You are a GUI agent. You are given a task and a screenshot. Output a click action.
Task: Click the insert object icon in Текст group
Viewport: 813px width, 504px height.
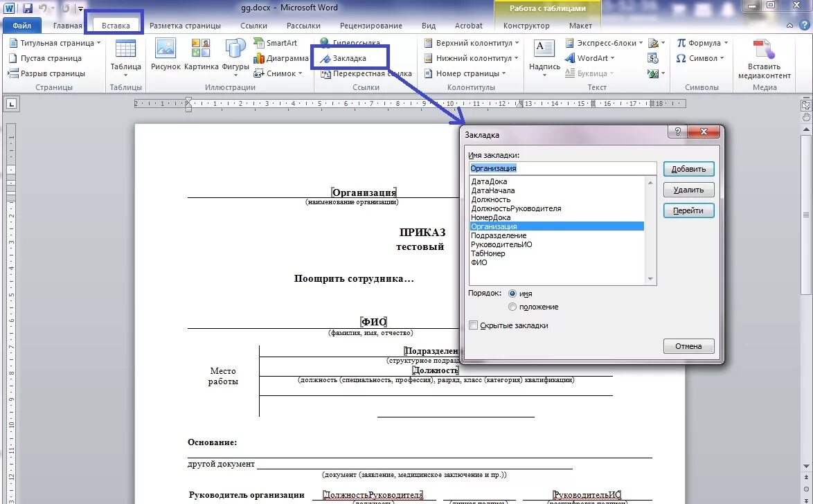(656, 73)
